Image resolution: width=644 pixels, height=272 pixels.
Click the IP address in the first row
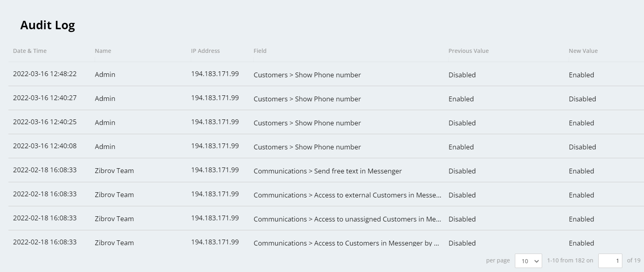215,74
